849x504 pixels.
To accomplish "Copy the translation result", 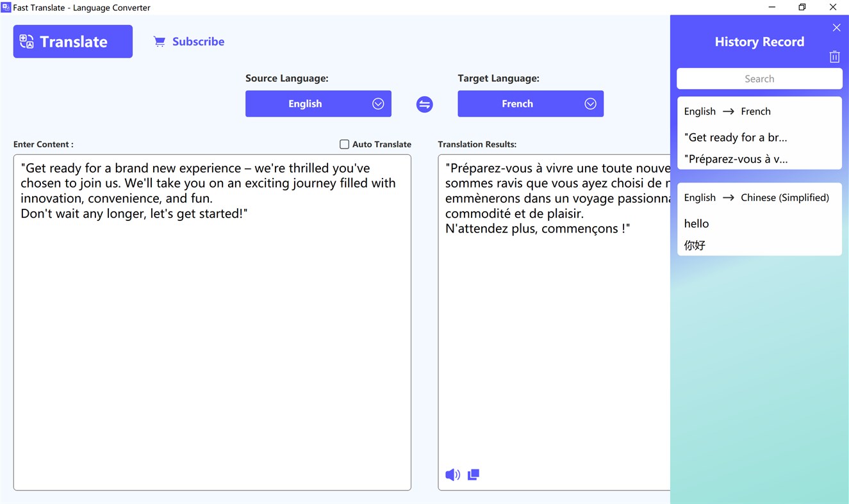I will click(474, 475).
